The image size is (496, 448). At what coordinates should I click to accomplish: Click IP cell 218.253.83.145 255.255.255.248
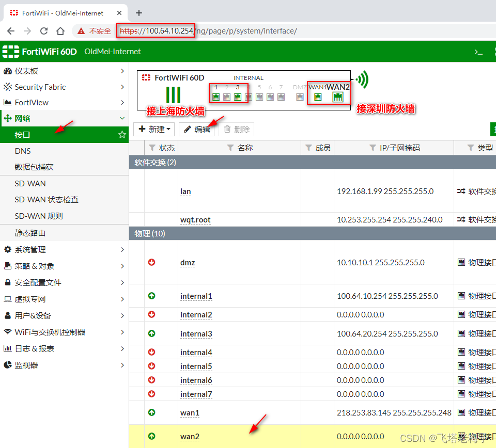(394, 412)
